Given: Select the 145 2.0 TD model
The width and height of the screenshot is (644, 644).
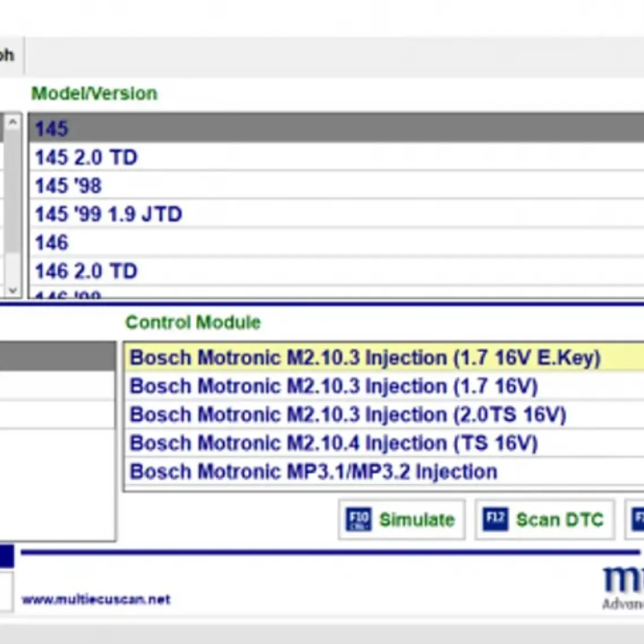Looking at the screenshot, I should coord(337,157).
